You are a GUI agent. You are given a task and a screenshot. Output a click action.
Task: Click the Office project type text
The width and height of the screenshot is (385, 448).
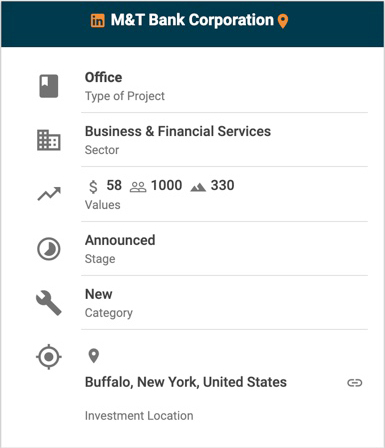coord(103,77)
